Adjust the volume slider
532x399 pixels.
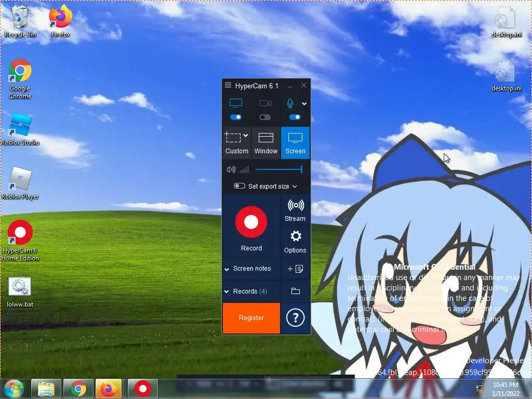click(278, 169)
